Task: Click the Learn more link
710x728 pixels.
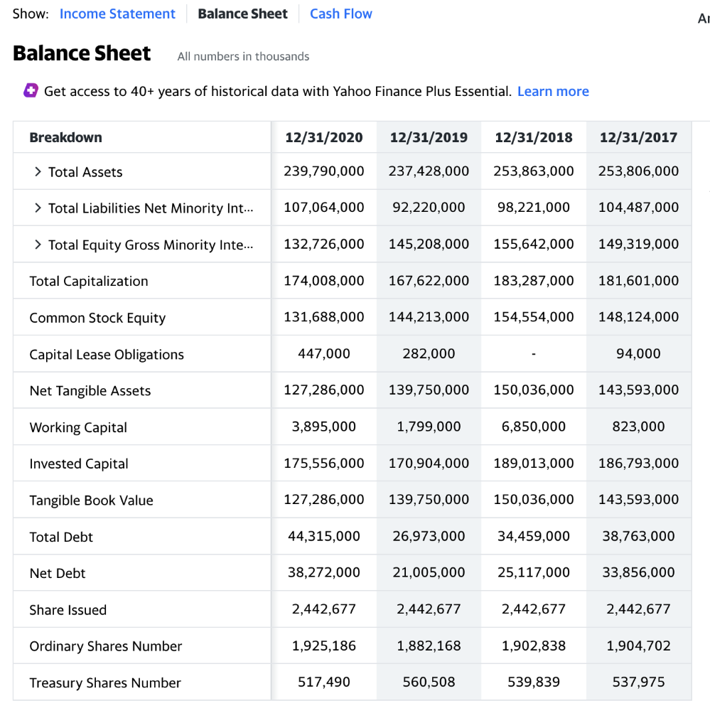Action: tap(553, 92)
